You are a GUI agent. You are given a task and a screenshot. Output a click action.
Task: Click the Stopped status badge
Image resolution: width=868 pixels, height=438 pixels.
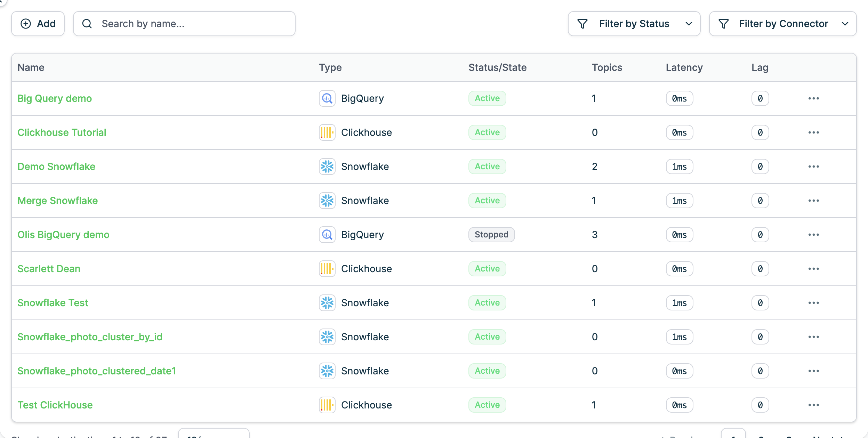[x=491, y=235]
